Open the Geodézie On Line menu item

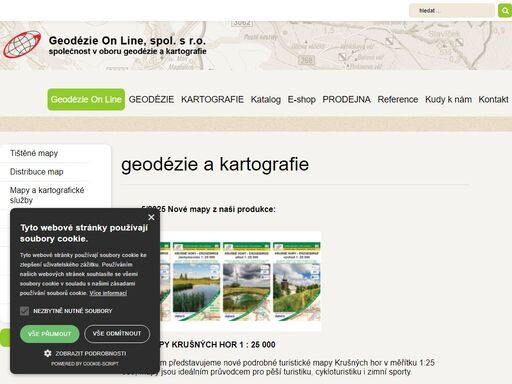[86, 99]
